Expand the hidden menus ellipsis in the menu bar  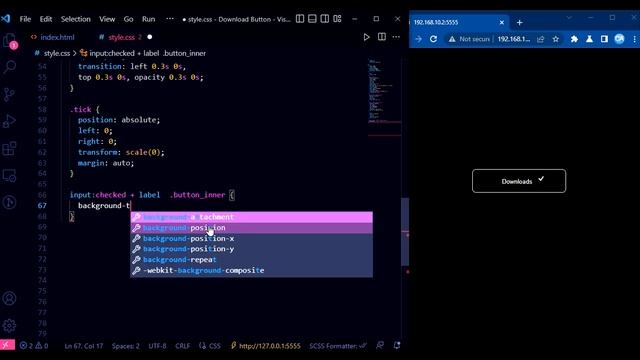coord(170,19)
